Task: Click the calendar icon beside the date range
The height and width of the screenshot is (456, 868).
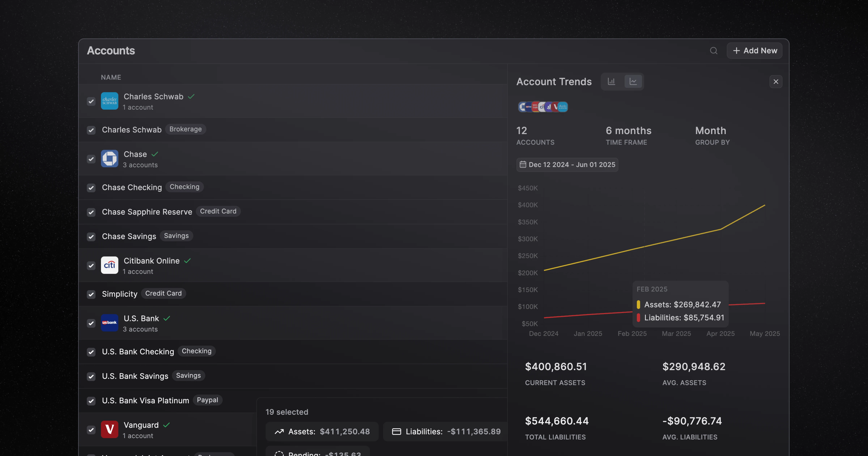Action: [x=523, y=165]
